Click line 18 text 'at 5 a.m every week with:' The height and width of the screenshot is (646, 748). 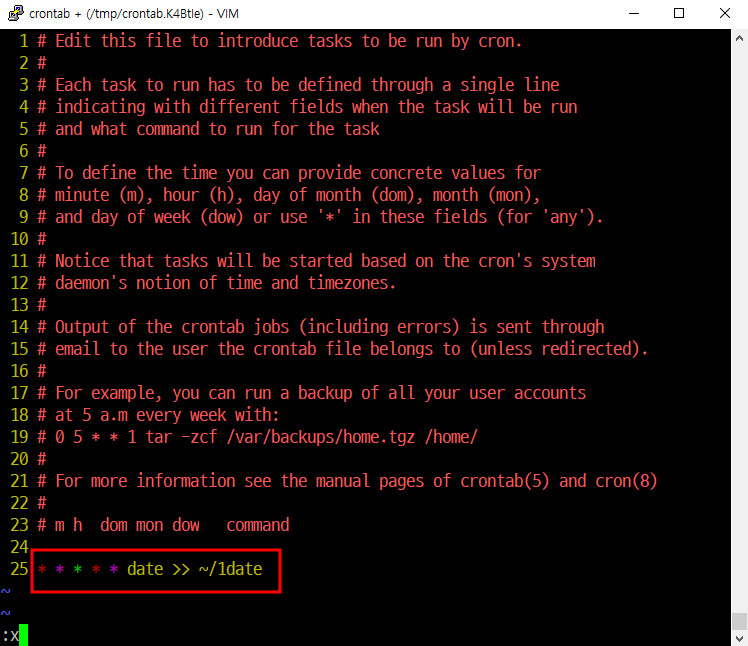(167, 415)
